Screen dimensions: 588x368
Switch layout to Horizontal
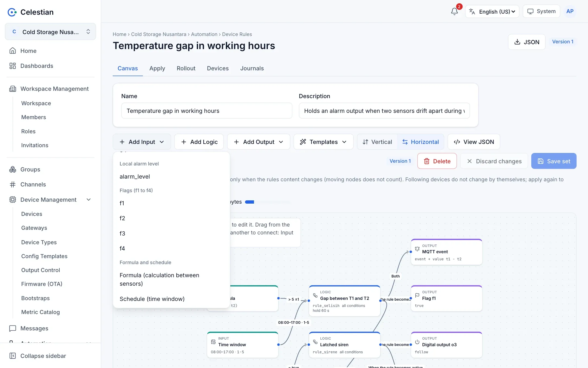(x=420, y=142)
